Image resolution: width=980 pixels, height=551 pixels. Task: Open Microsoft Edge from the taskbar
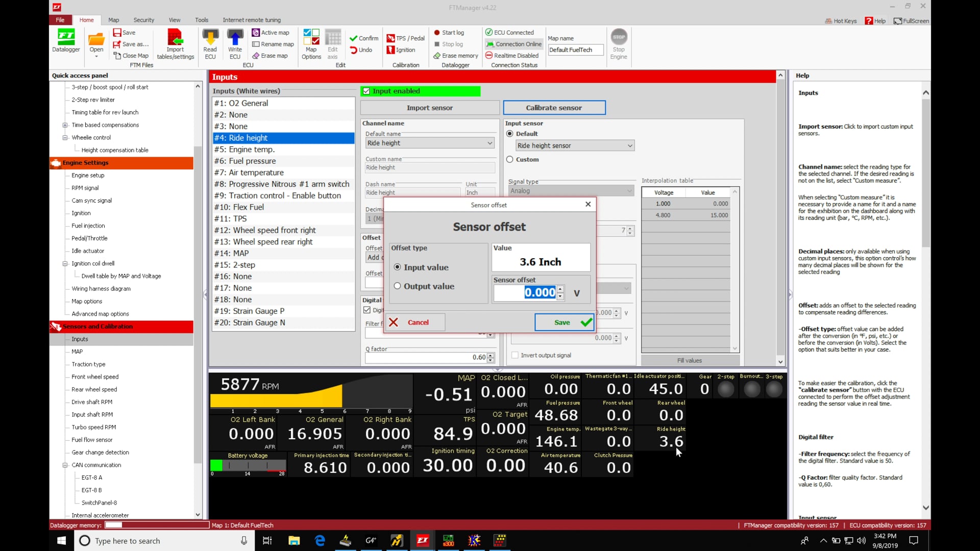click(x=320, y=541)
